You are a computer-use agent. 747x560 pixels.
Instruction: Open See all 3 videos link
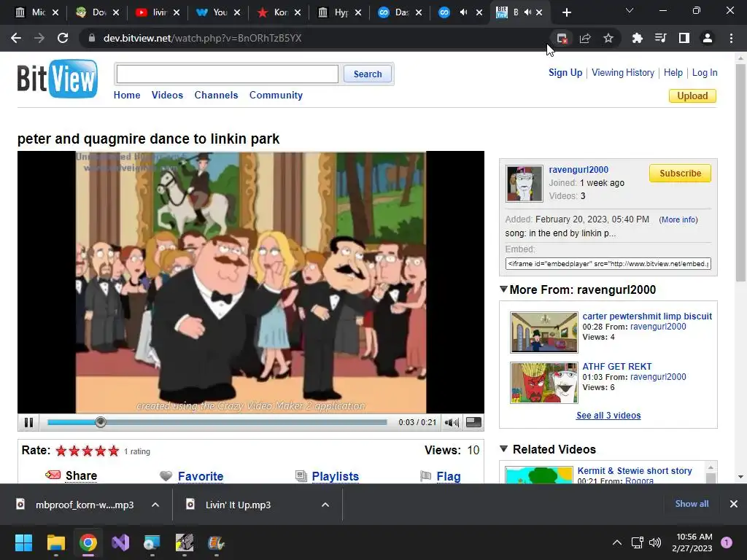pyautogui.click(x=608, y=415)
